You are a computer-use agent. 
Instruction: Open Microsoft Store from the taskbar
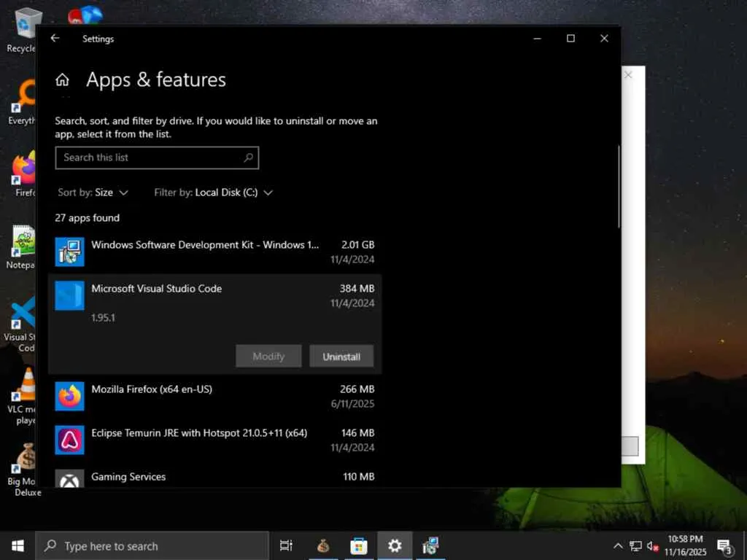pyautogui.click(x=359, y=545)
